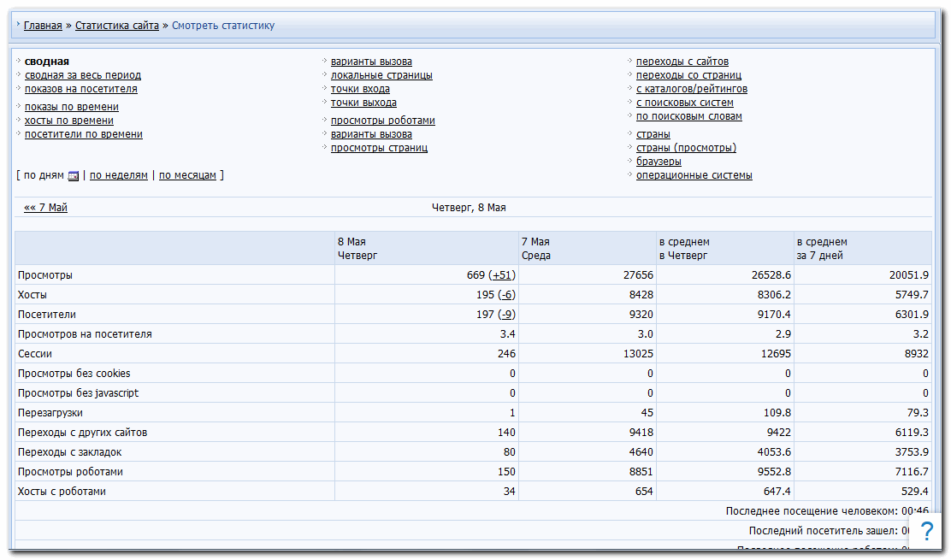Open по поисковым словам report
Screen dimensions: 951x560
[x=689, y=116]
